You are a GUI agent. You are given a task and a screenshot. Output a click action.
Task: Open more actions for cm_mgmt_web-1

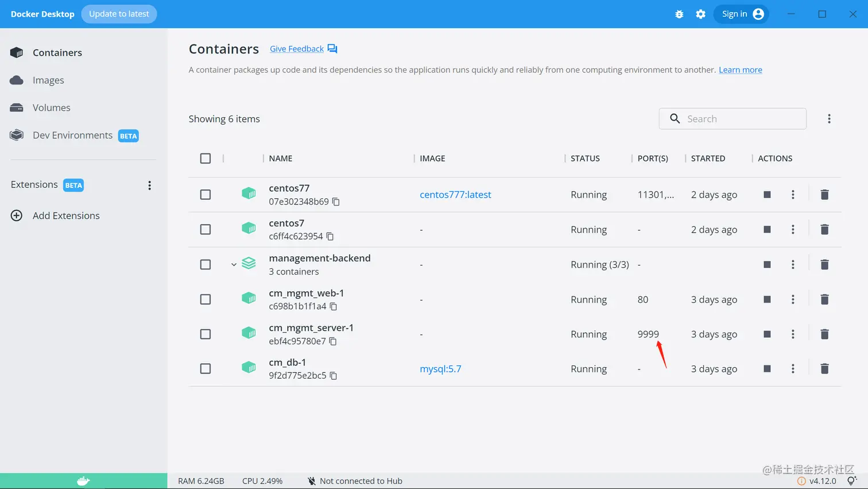793,299
